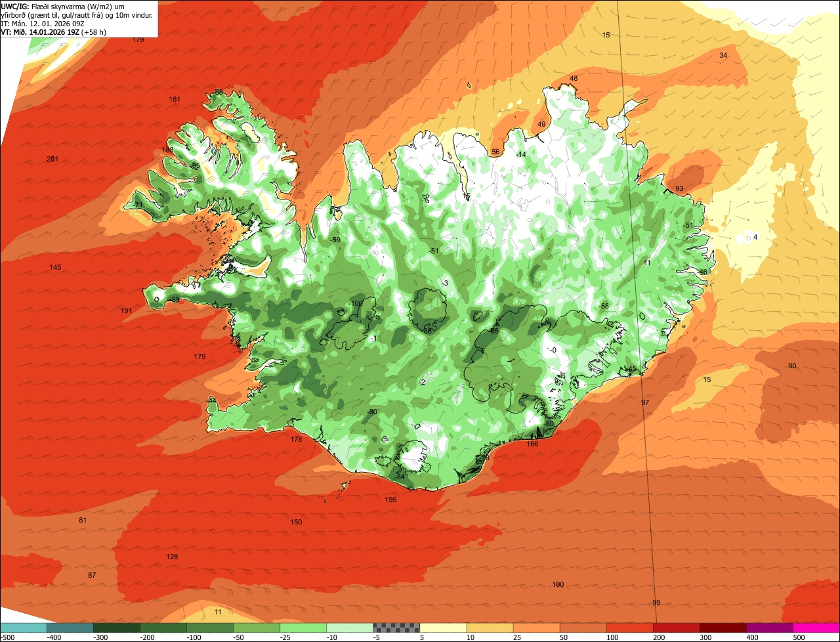Image resolution: width=840 pixels, height=642 pixels.
Task: Click the value 46 at the east coast
Action: tap(703, 272)
